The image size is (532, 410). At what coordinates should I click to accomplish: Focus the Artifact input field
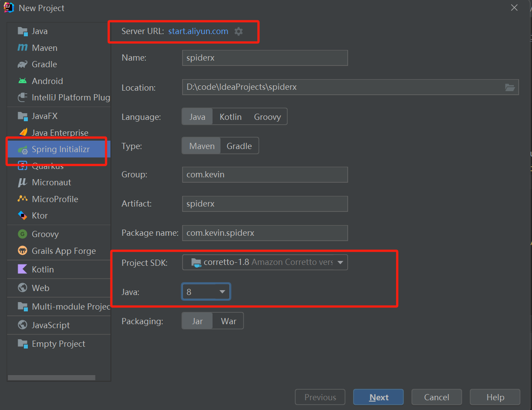(x=265, y=204)
